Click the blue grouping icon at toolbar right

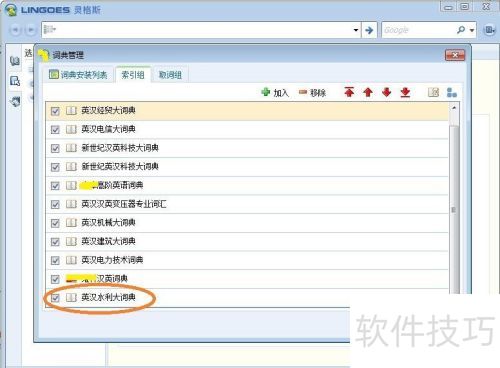(452, 92)
